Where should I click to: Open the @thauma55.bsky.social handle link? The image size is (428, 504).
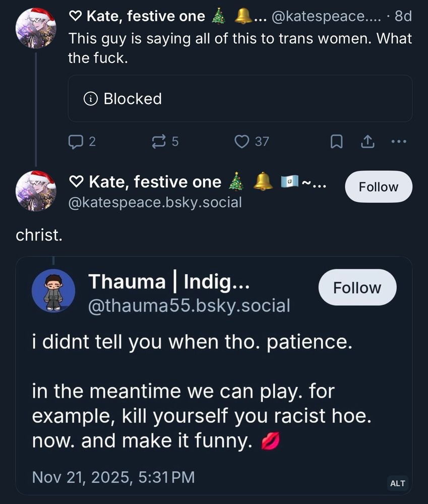(x=189, y=305)
